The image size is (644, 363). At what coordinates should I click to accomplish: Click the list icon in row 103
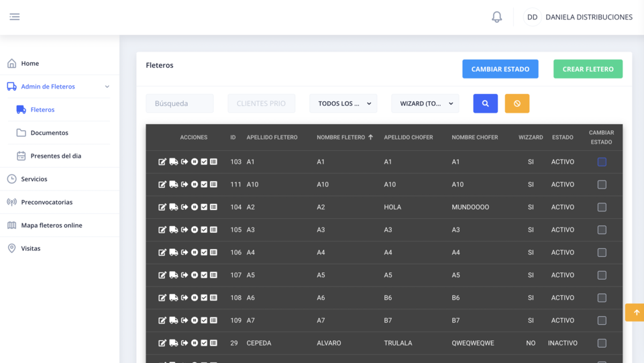pyautogui.click(x=213, y=162)
